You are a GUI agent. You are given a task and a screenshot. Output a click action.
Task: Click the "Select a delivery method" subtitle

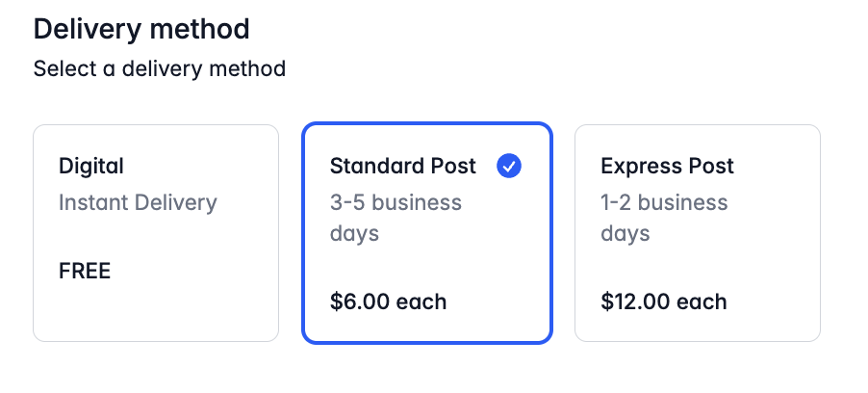160,68
